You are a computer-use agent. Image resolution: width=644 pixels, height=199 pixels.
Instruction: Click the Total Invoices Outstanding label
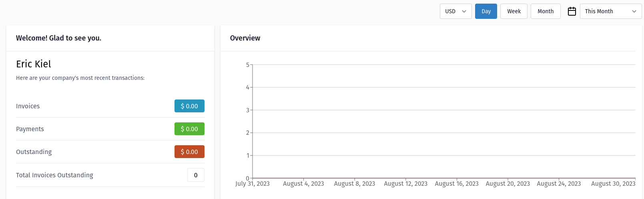tap(54, 175)
